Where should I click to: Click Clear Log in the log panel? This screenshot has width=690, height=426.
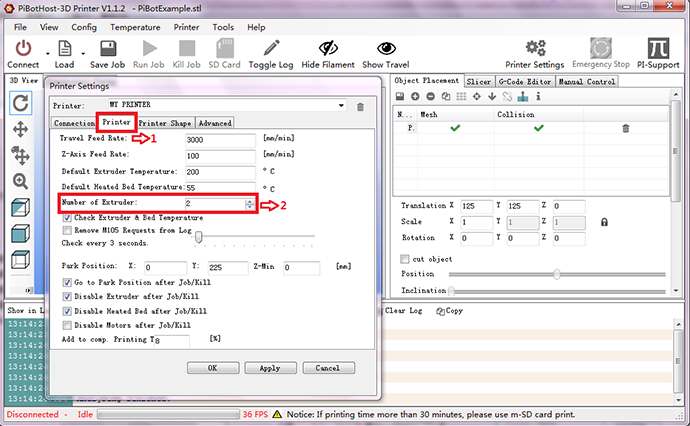(x=403, y=311)
